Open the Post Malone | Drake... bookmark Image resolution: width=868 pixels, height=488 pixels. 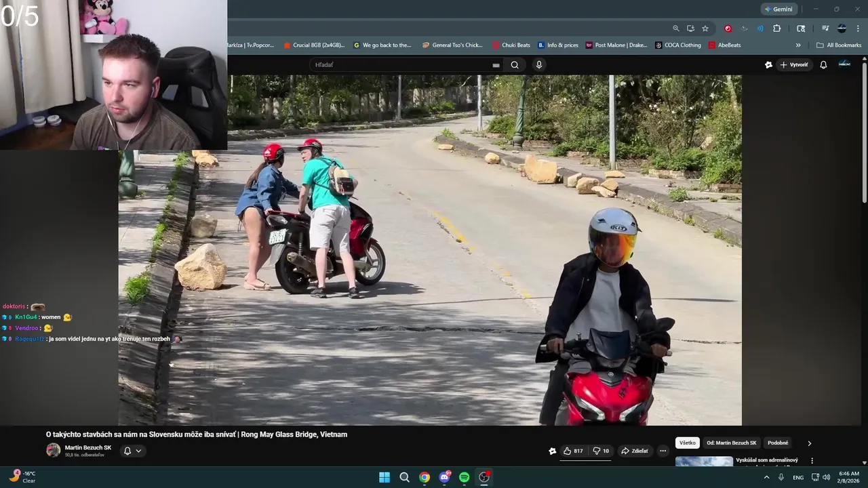click(616, 45)
